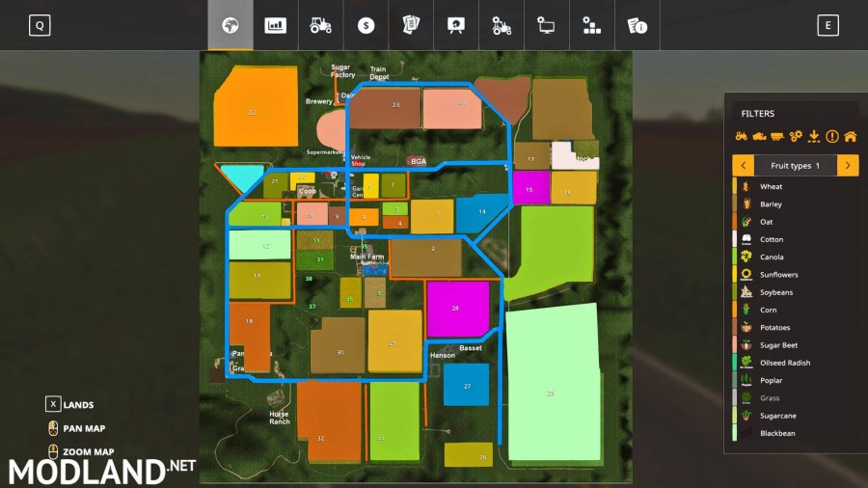
Task: Toggle the gears tools filter icon
Action: coord(796,136)
